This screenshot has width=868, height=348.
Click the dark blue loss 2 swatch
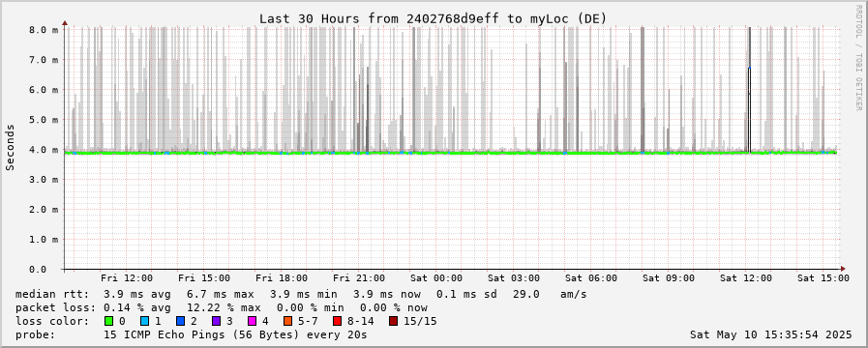point(180,321)
